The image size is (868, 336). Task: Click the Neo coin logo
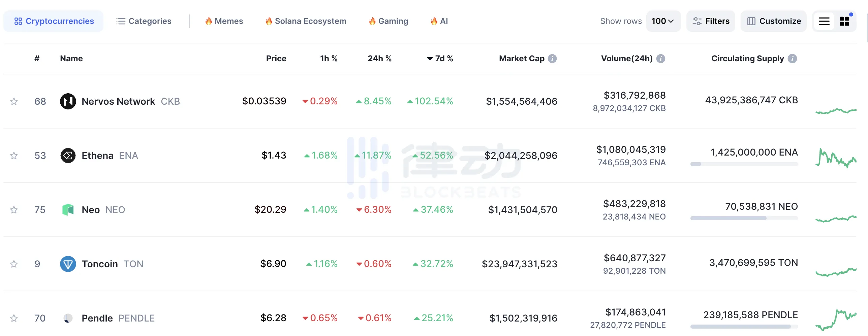pos(68,210)
